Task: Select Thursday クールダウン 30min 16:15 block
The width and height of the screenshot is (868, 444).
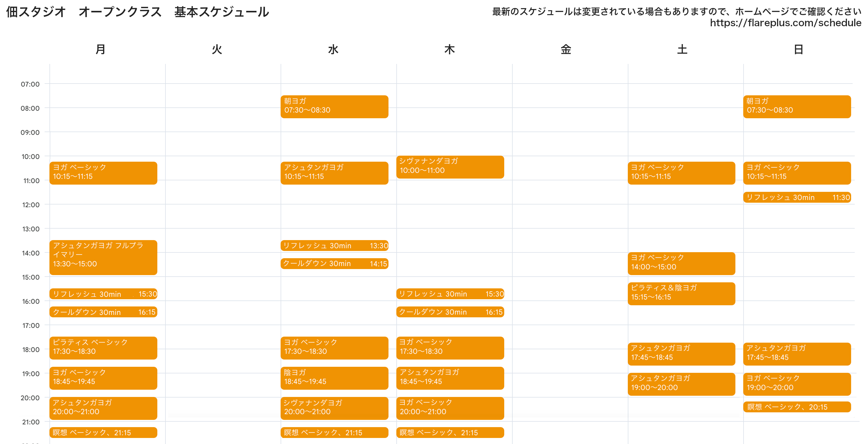Action: 450,312
